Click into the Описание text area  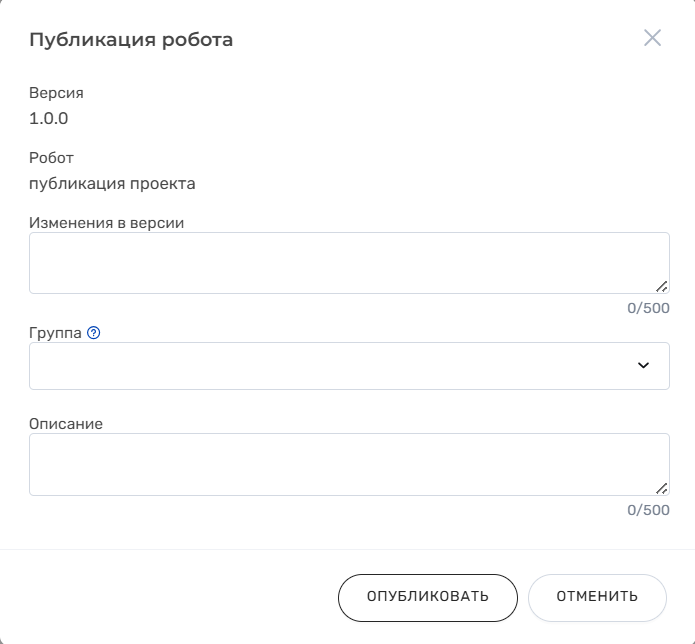click(340, 463)
